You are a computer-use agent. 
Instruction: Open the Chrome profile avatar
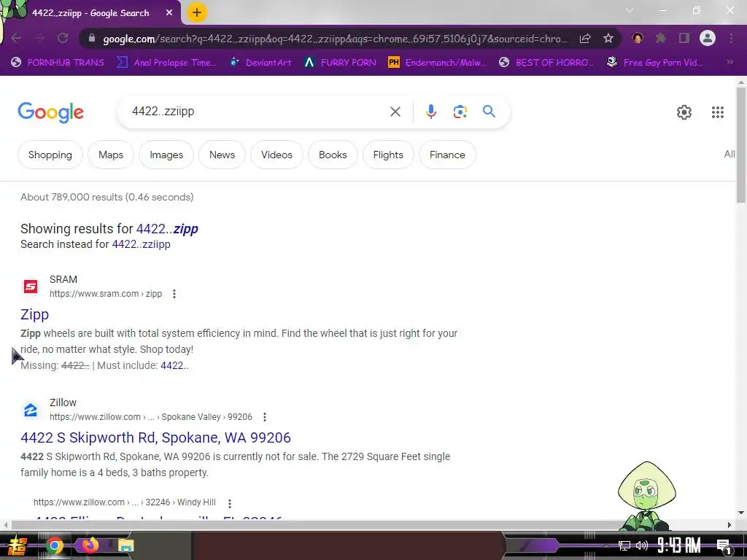pos(708,38)
